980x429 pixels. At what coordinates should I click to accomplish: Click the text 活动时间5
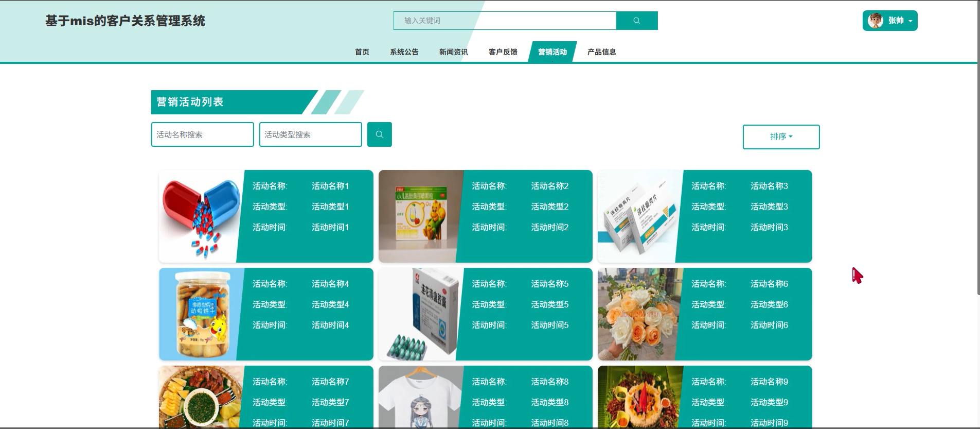[x=550, y=325]
